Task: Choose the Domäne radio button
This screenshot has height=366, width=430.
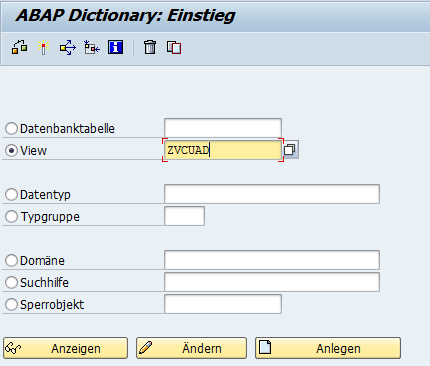Action: click(x=11, y=260)
